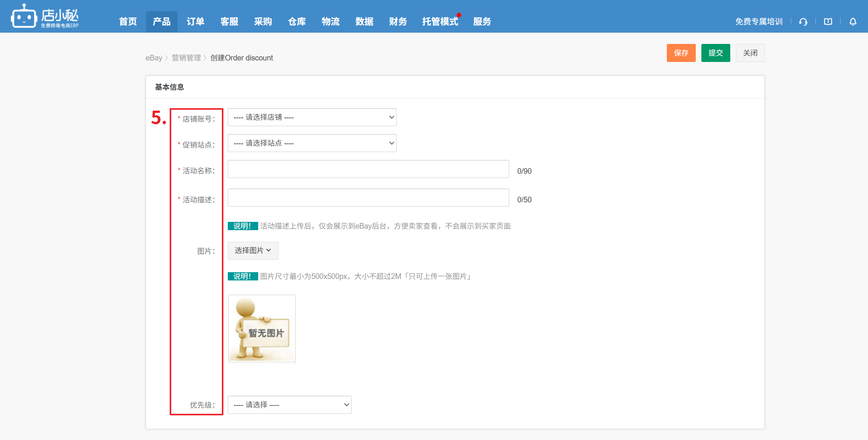Open the 促销站点 site dropdown

point(312,143)
